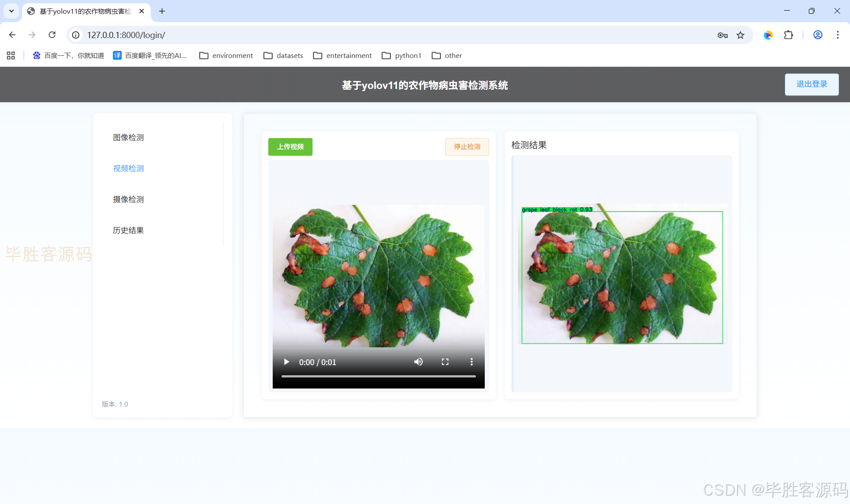The width and height of the screenshot is (850, 504).
Task: Open 历史结果 sidebar item
Action: [128, 230]
